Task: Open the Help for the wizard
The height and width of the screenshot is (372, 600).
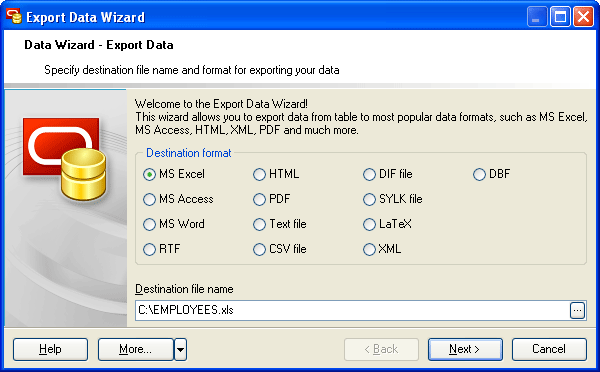Action: [x=50, y=349]
